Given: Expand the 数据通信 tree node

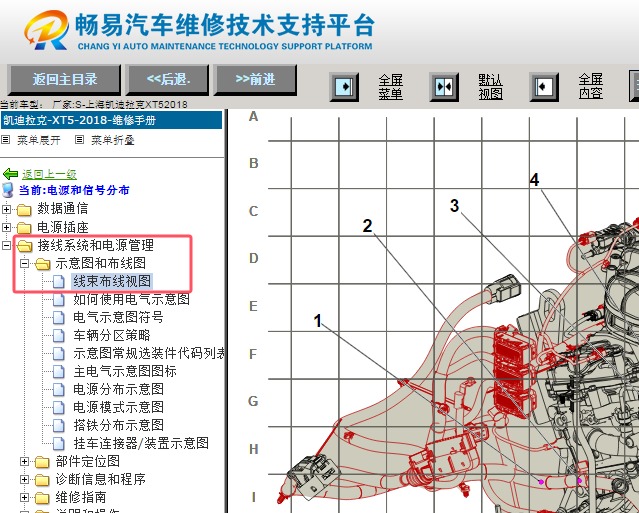Looking at the screenshot, I should (x=7, y=209).
